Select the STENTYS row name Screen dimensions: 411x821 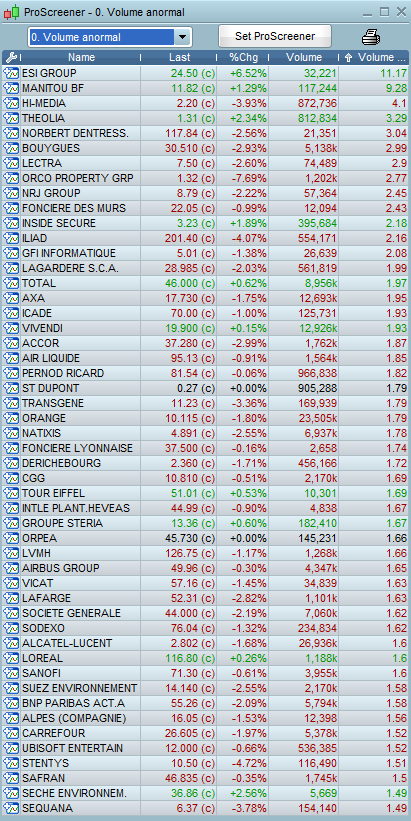[45, 763]
